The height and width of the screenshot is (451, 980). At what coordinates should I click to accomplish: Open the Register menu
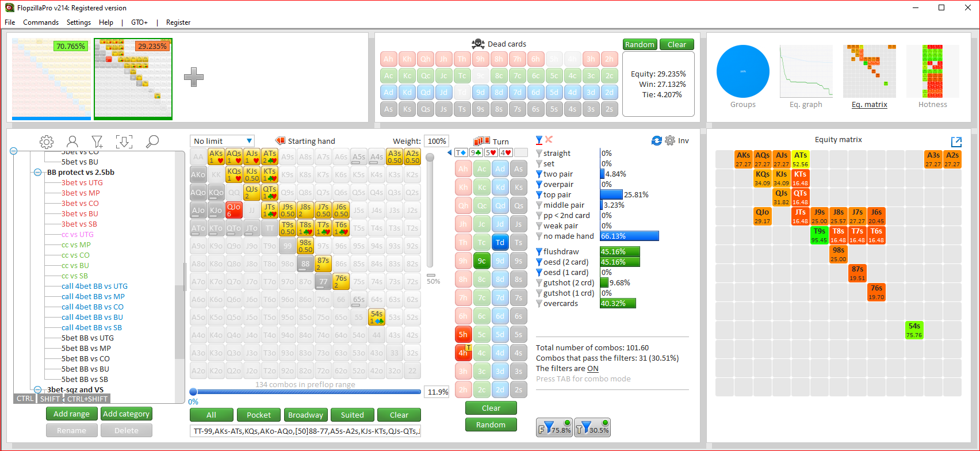coord(178,22)
